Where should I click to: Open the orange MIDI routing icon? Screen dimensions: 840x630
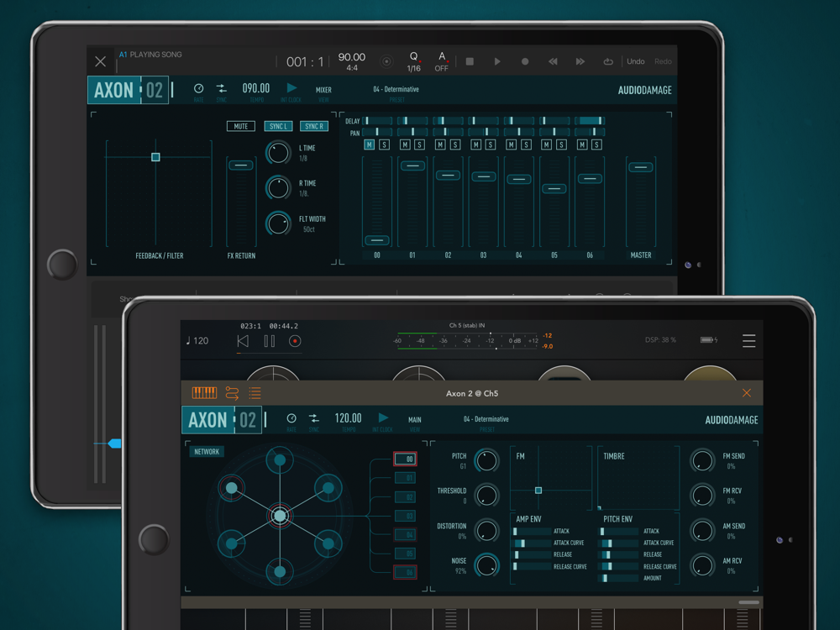pyautogui.click(x=232, y=393)
